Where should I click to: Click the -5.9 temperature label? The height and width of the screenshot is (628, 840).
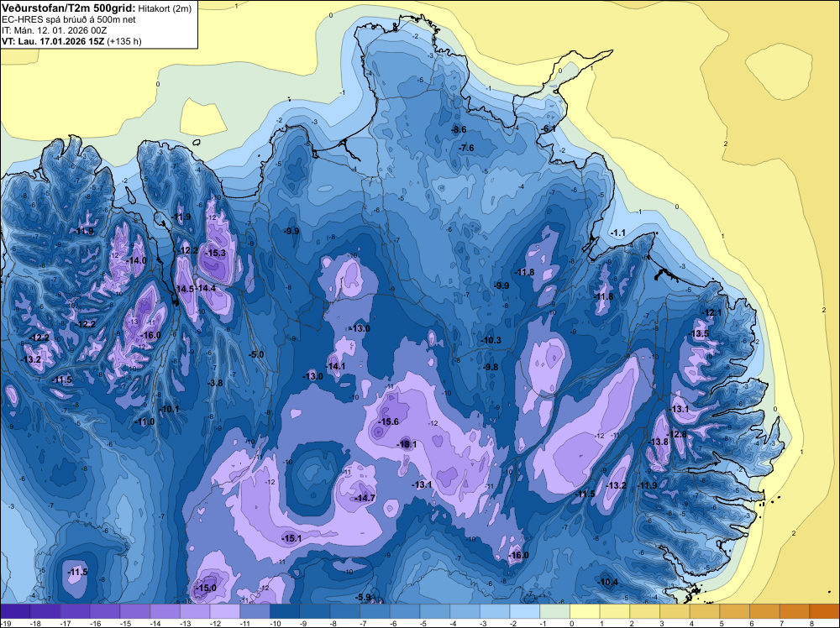point(363,598)
